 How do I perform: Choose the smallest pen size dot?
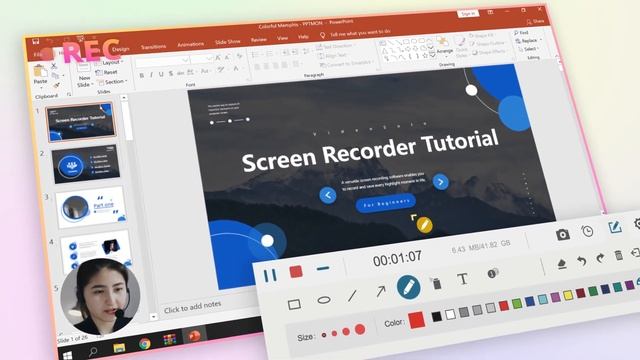click(x=324, y=335)
